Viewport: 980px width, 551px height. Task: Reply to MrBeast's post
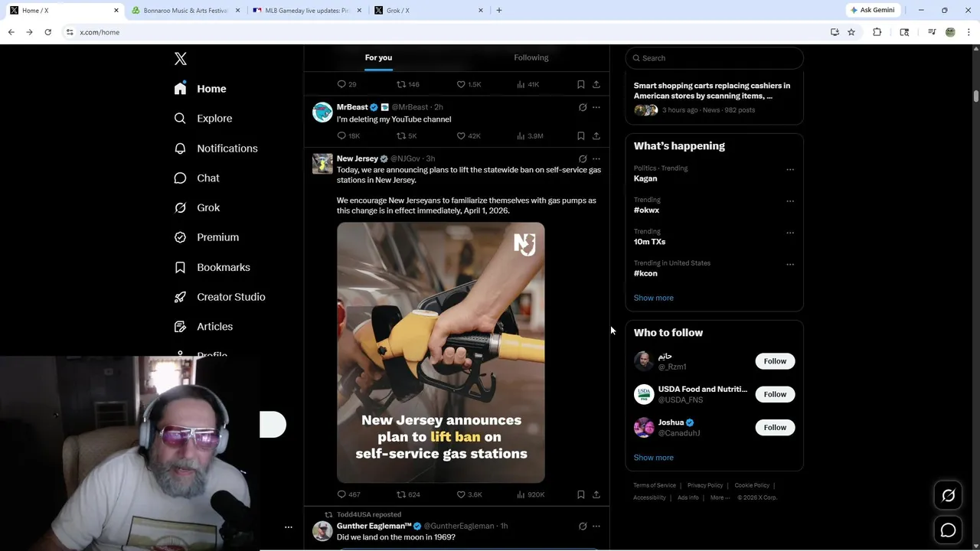click(348, 135)
